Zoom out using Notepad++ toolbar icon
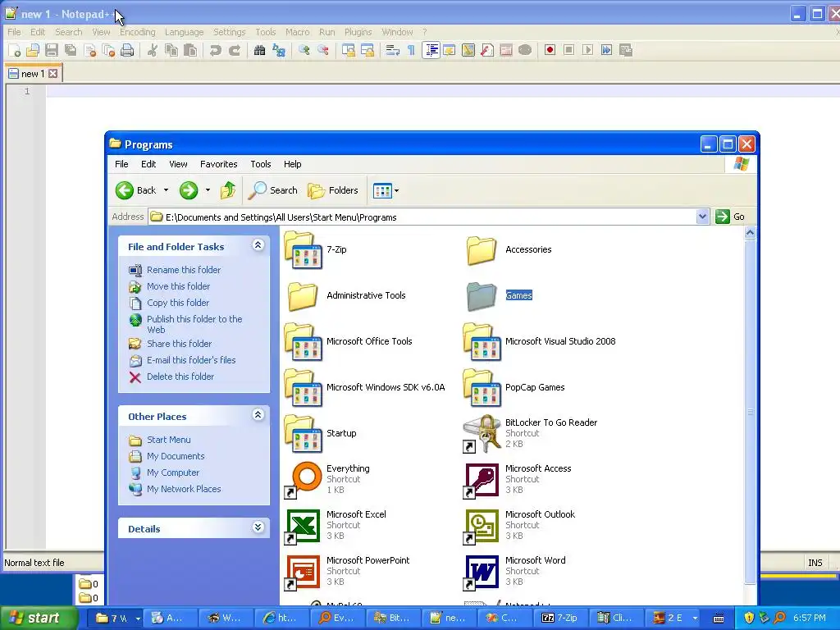 [x=323, y=50]
